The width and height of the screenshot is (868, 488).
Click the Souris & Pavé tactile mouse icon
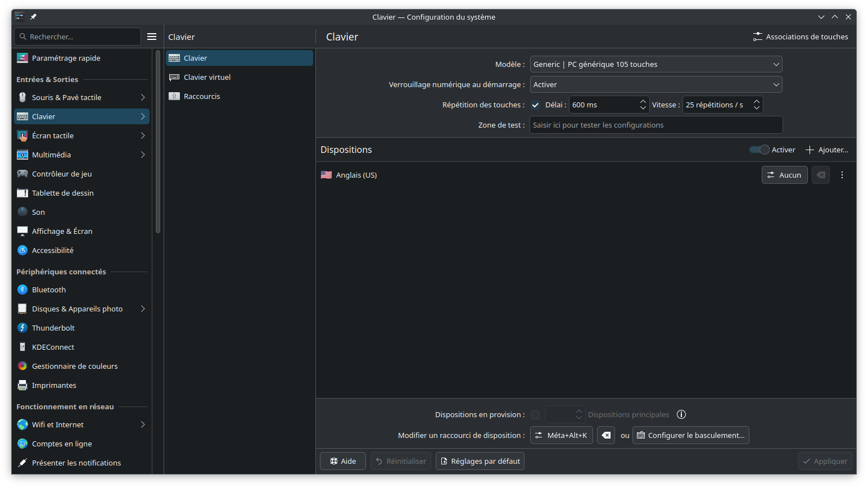(x=22, y=97)
